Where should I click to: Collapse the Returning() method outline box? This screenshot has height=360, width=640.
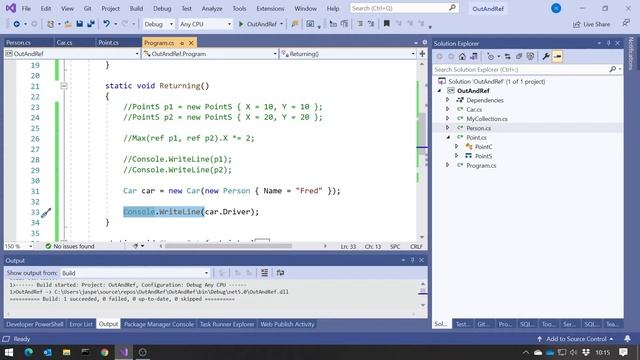(x=64, y=86)
